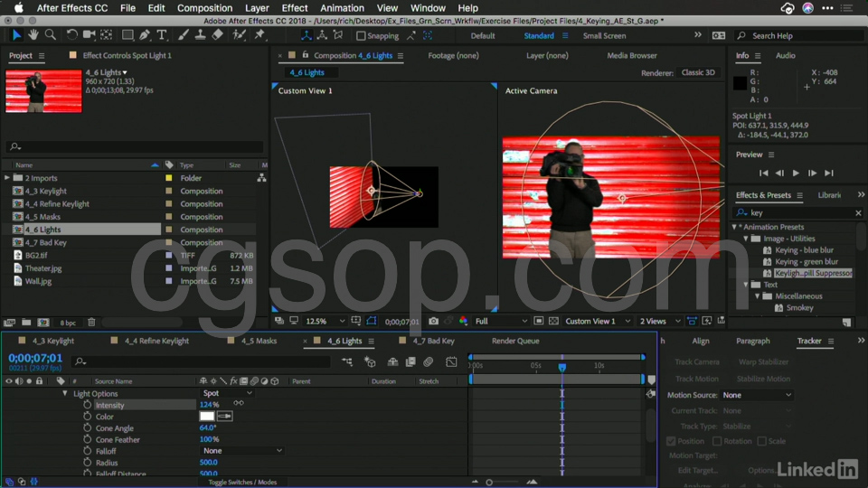
Task: Select the Pen tool
Action: (x=145, y=35)
